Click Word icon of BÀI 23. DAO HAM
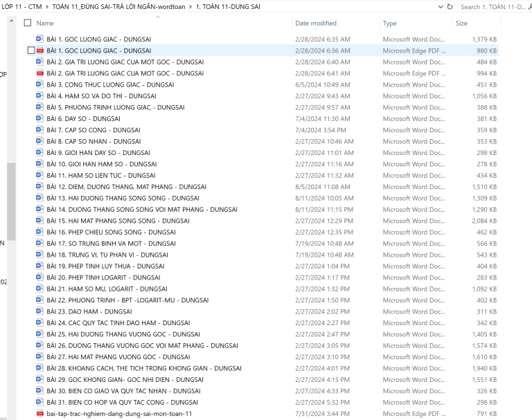Viewport: 532px width, 420px height. pyautogui.click(x=39, y=311)
